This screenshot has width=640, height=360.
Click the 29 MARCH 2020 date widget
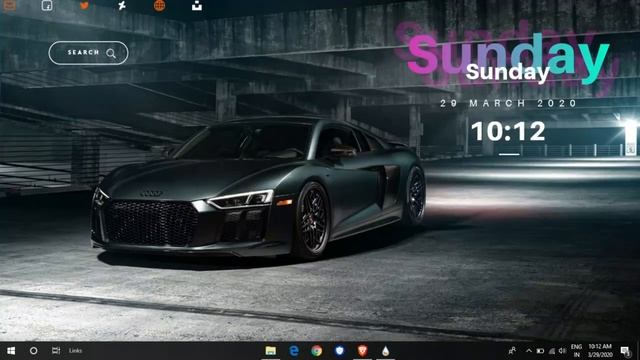pyautogui.click(x=508, y=103)
